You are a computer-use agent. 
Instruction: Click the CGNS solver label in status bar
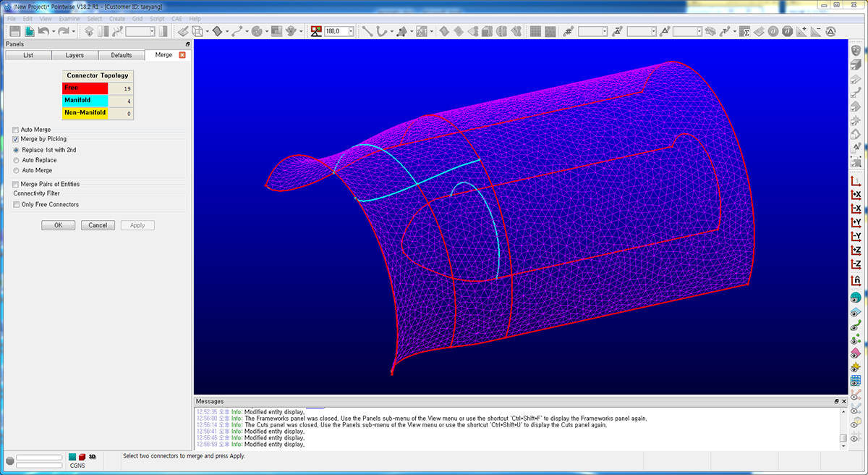77,466
